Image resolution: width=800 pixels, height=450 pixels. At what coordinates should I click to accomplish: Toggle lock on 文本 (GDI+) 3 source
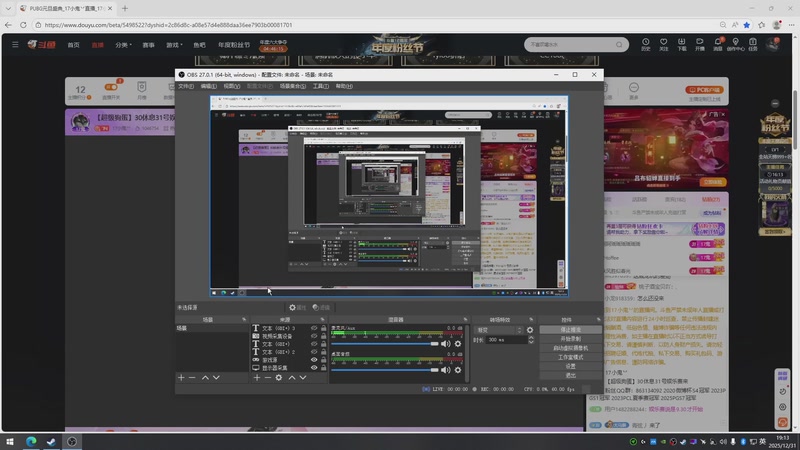(323, 328)
